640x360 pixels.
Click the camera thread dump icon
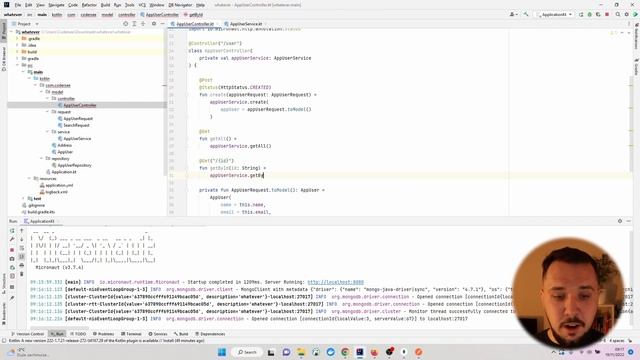[12, 258]
